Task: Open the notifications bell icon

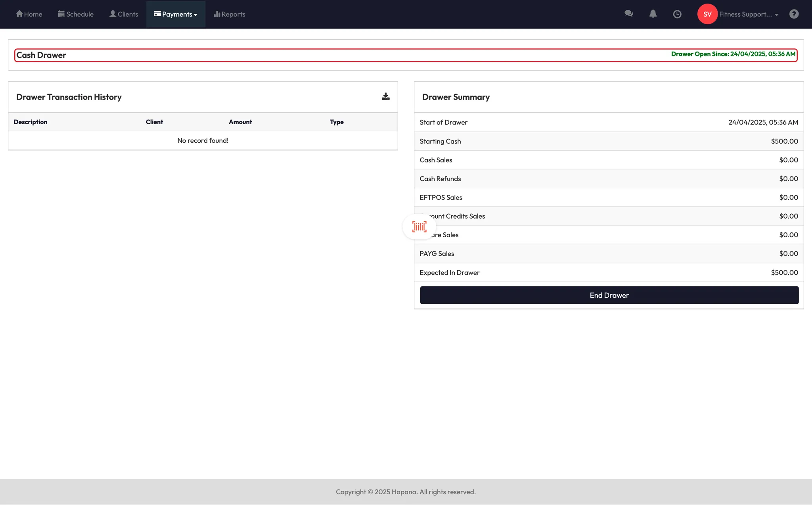Action: click(653, 14)
